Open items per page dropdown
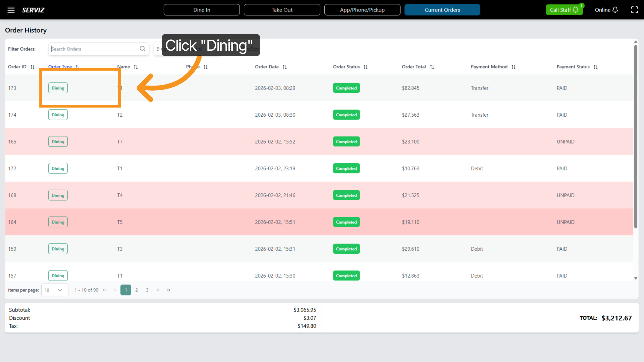This screenshot has height=362, width=644. [x=54, y=290]
